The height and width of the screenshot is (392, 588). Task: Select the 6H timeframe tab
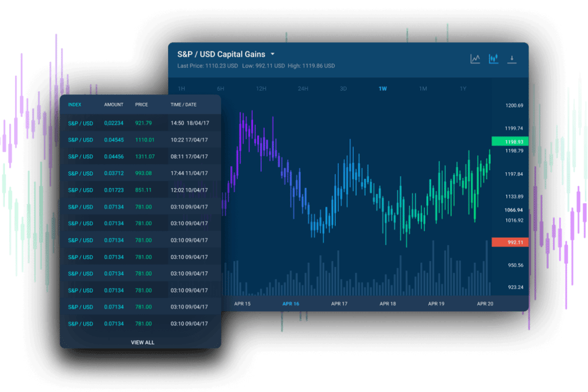tap(221, 89)
